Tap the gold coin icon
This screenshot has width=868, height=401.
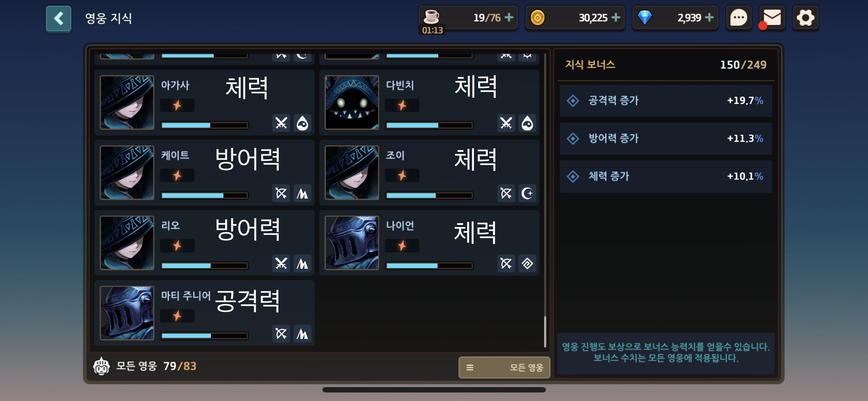click(x=537, y=17)
